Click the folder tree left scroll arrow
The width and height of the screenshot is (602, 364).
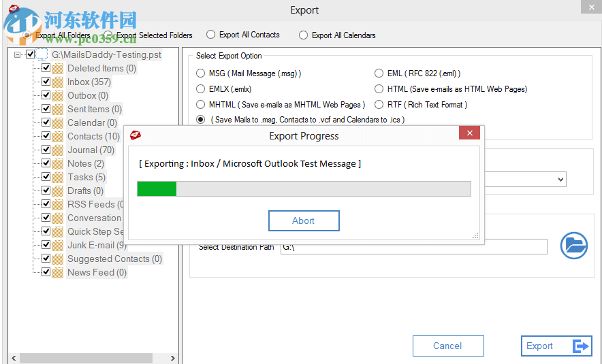click(x=14, y=359)
